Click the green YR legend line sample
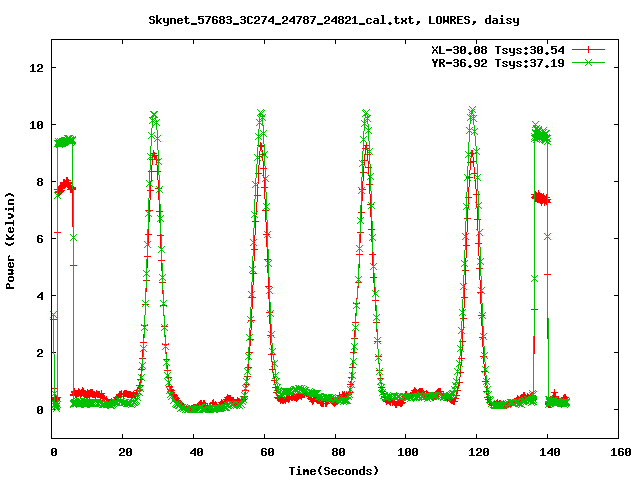Image resolution: width=640 pixels, height=480 pixels. (x=588, y=63)
